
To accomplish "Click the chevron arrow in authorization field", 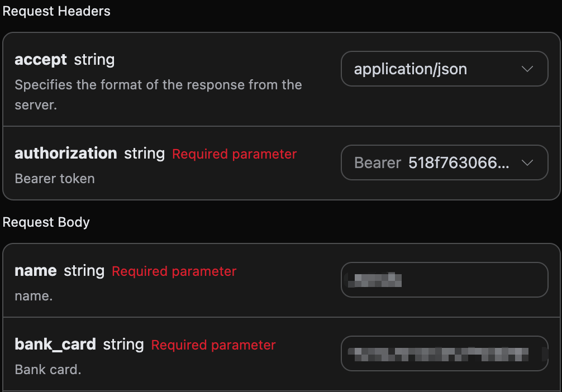I will click(527, 163).
